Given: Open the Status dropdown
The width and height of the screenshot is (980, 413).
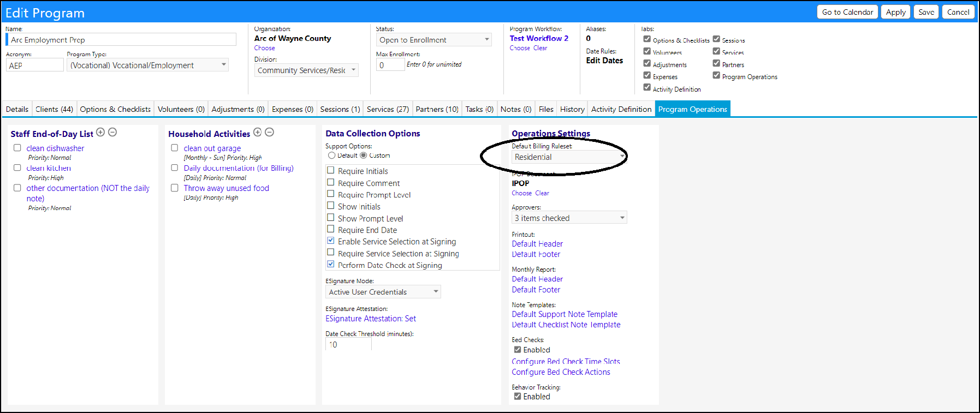Looking at the screenshot, I should coord(434,40).
